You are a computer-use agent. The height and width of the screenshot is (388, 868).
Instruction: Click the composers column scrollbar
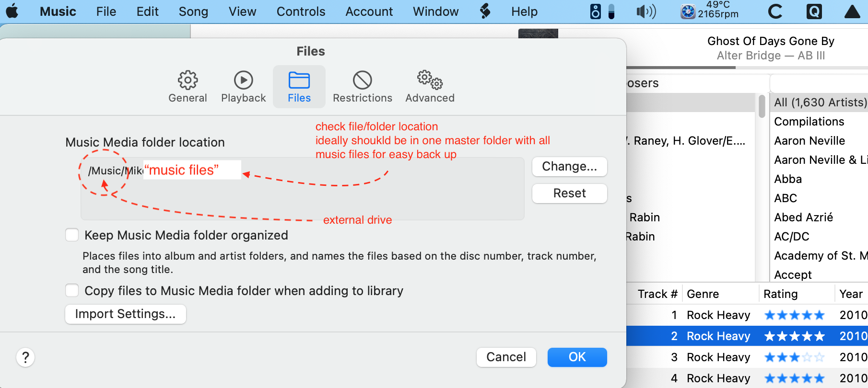[x=762, y=106]
